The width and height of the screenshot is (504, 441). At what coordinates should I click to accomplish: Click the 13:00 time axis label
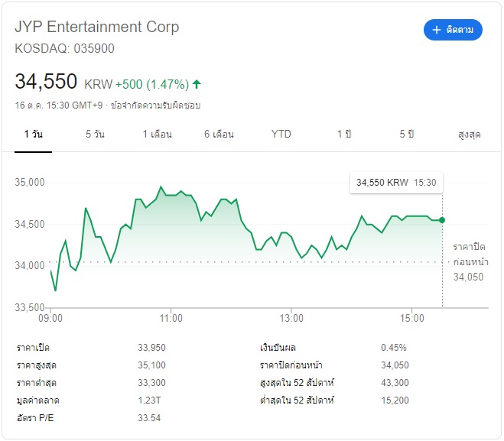point(291,318)
